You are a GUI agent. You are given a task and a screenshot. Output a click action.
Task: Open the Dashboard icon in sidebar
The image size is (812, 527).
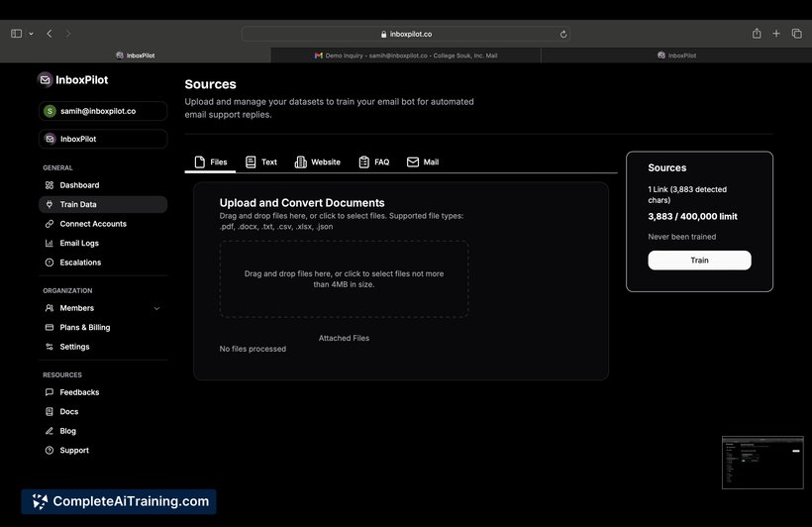[50, 185]
